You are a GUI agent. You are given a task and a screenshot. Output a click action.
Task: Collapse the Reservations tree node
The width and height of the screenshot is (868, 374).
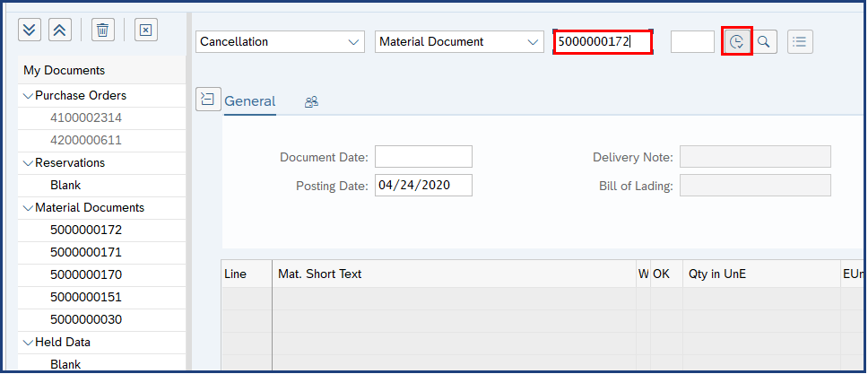28,163
